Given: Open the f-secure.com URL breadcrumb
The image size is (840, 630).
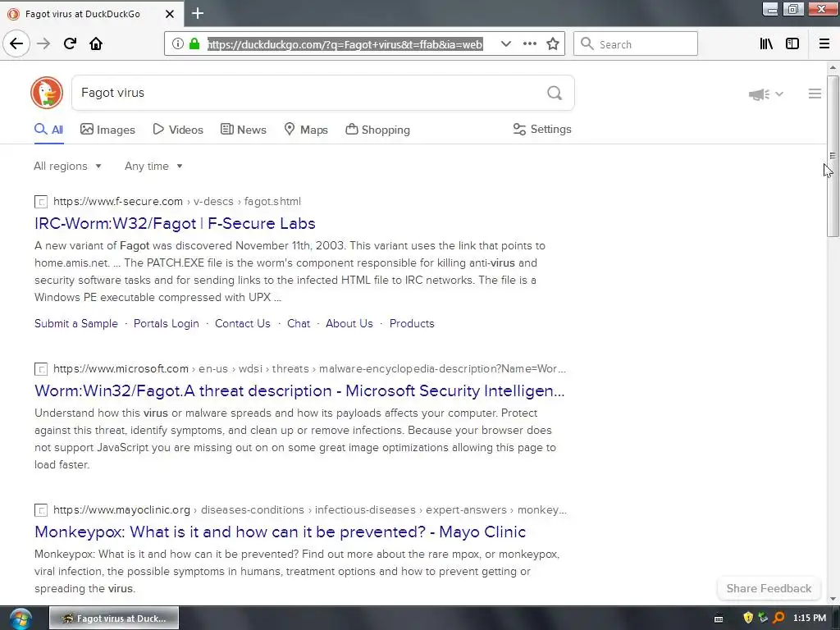Looking at the screenshot, I should click(177, 202).
